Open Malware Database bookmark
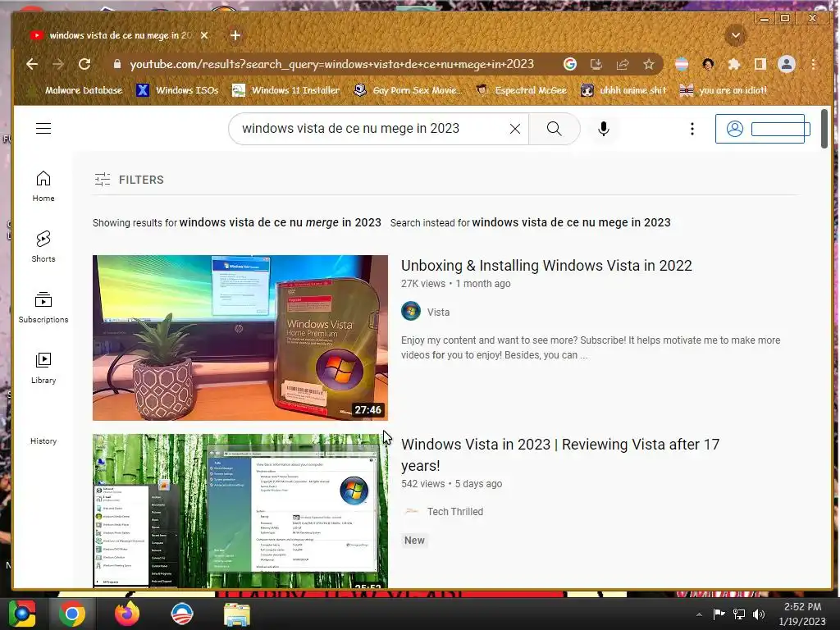840x630 pixels. [x=76, y=90]
